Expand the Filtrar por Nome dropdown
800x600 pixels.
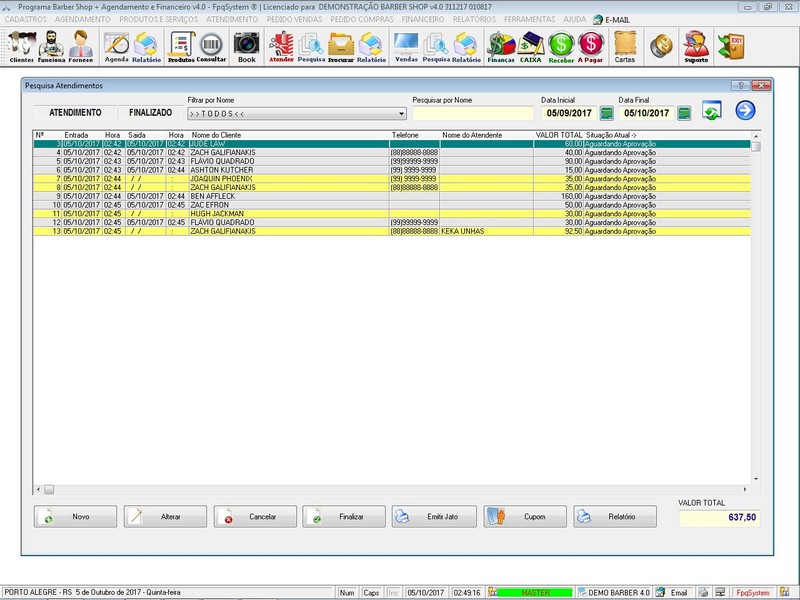click(x=401, y=114)
